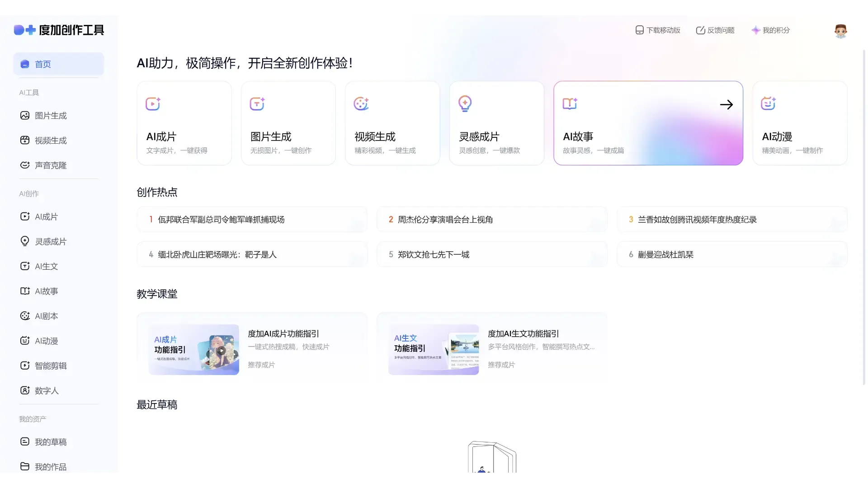Viewport: 868px width, 488px height.
Task: Click the AI生文 sidebar icon
Action: point(25,266)
